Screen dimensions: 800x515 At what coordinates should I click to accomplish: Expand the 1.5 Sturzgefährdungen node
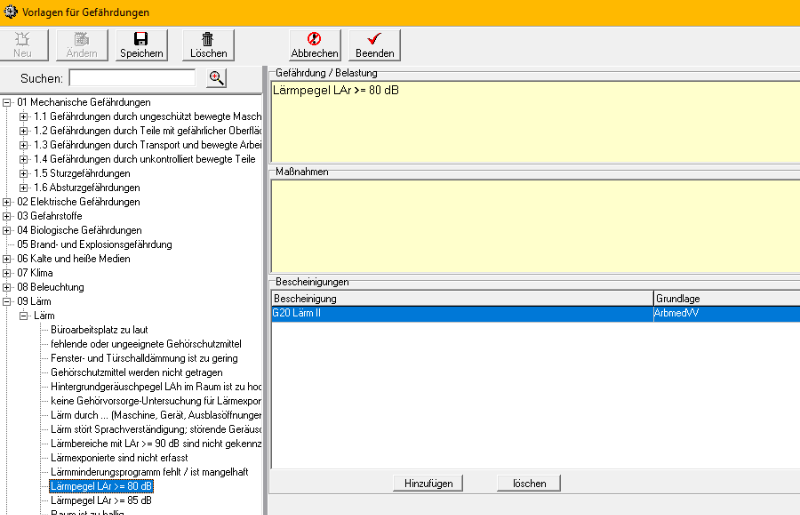pyautogui.click(x=24, y=173)
